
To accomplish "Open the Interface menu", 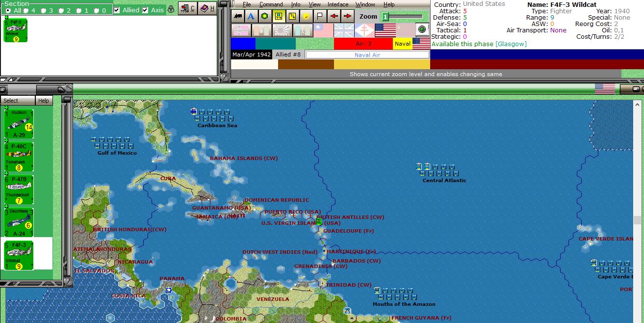I will tap(338, 4).
